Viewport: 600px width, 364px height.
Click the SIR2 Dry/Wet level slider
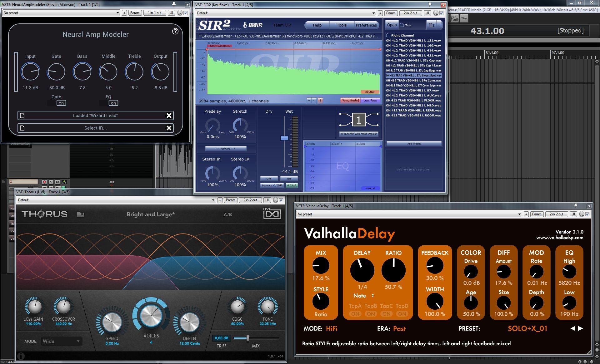tap(284, 138)
